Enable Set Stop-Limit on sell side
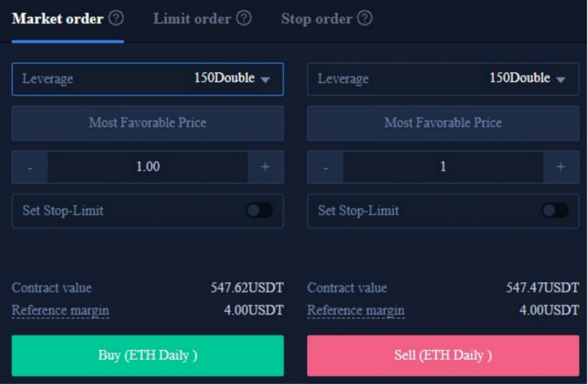Viewport: 588px width, 385px height. click(555, 210)
